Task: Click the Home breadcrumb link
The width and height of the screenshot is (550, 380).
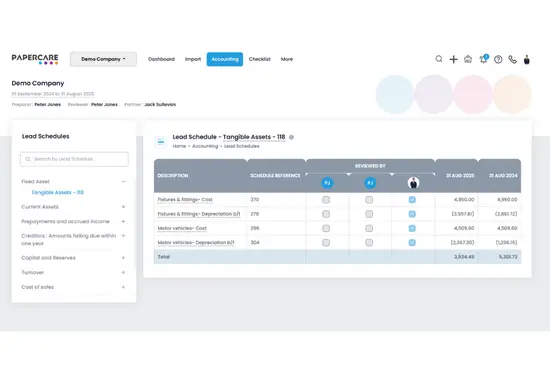Action: tap(179, 146)
